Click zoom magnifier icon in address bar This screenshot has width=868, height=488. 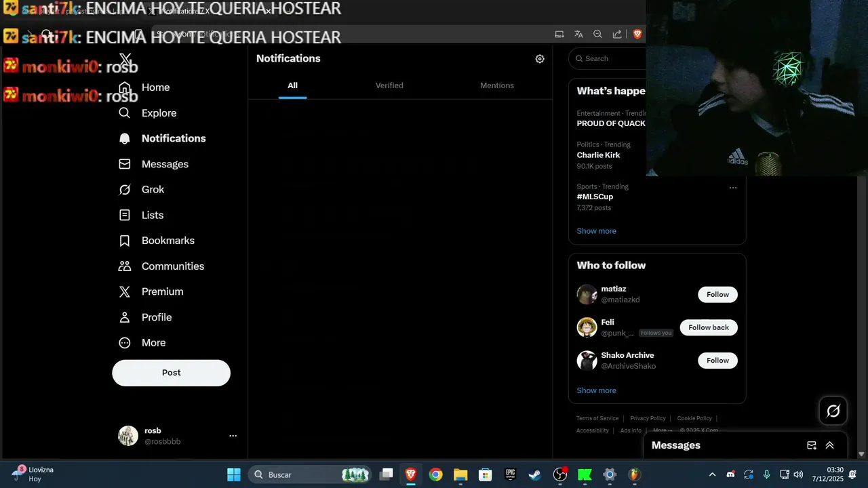click(597, 34)
